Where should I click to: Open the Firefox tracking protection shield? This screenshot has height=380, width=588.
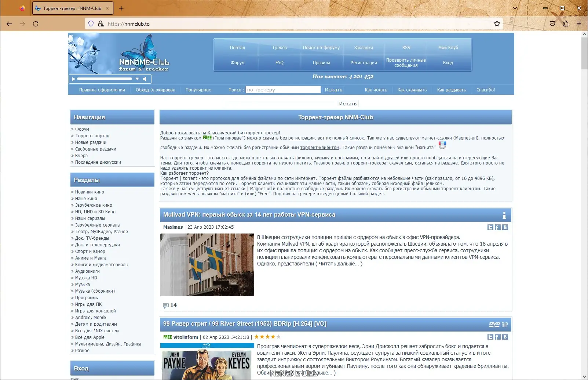[91, 24]
